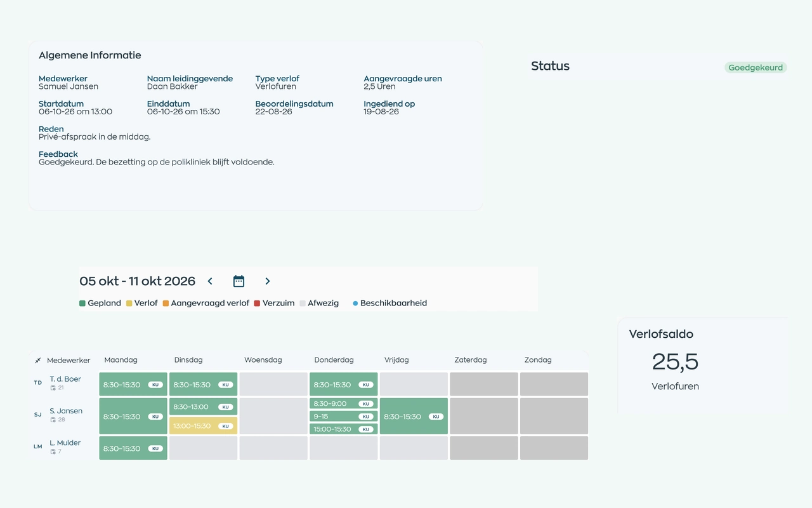Go to the previous week with the left chevron
The height and width of the screenshot is (508, 812).
[210, 281]
